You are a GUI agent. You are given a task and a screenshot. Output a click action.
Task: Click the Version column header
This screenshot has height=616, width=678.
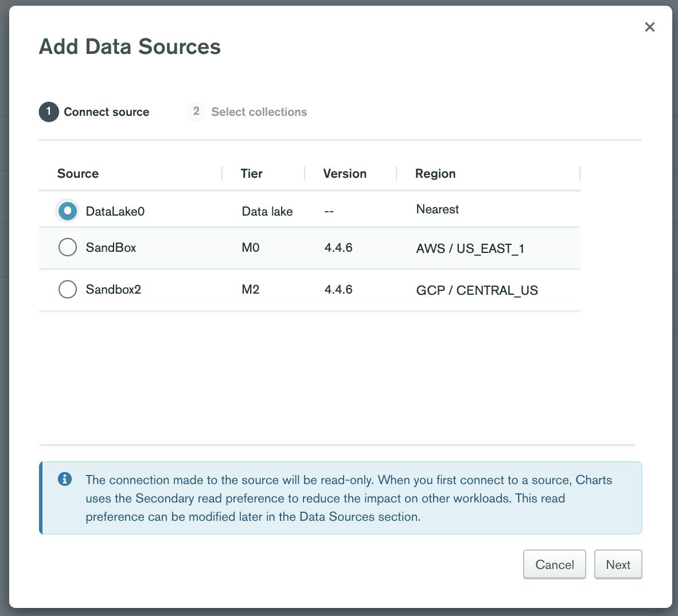point(345,174)
